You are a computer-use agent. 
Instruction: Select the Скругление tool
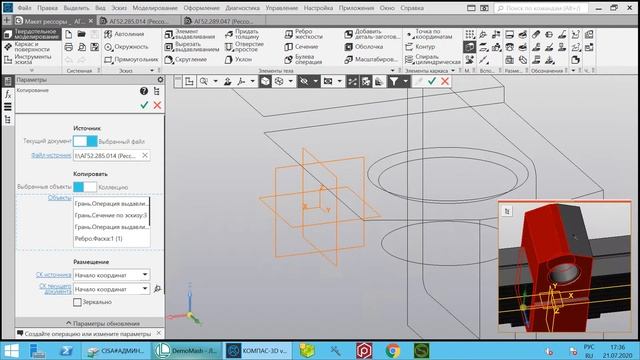(x=186, y=60)
